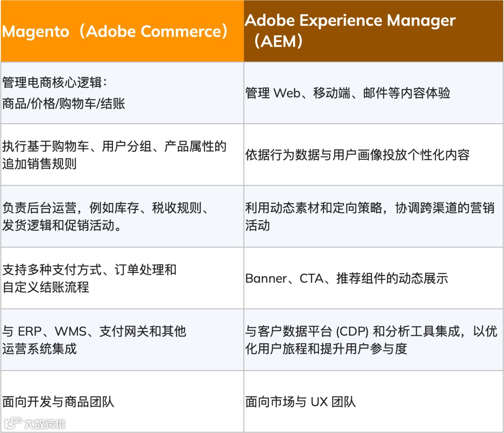Select the 追加销售规则 cell text

40,164
